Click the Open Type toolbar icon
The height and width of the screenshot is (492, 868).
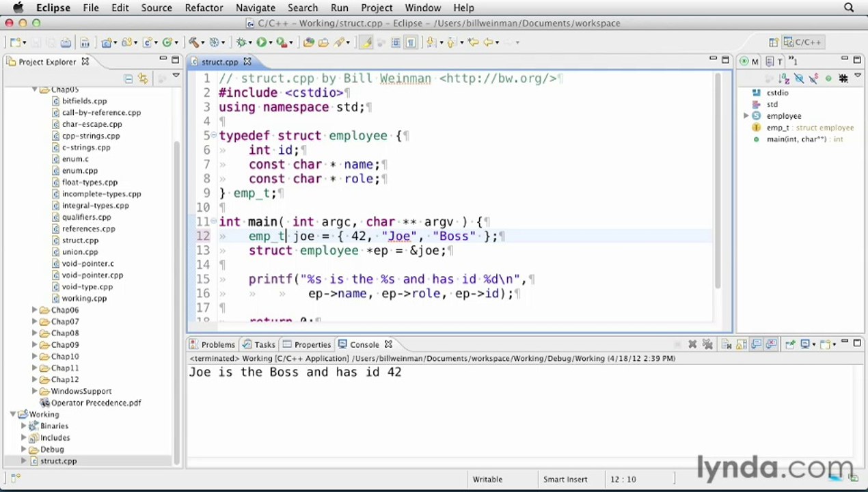[x=308, y=42]
